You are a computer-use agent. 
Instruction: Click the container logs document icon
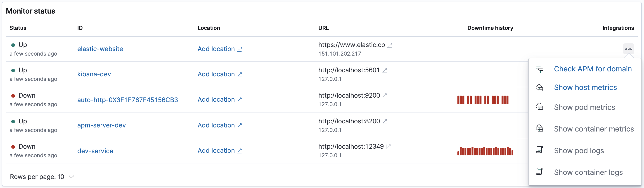point(540,171)
